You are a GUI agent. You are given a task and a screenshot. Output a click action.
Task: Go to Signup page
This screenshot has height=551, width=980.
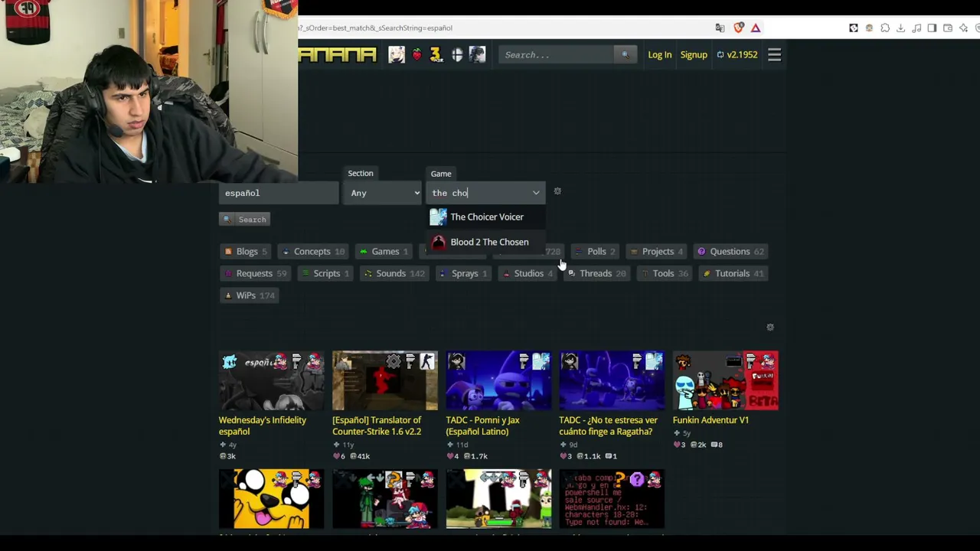click(x=694, y=55)
